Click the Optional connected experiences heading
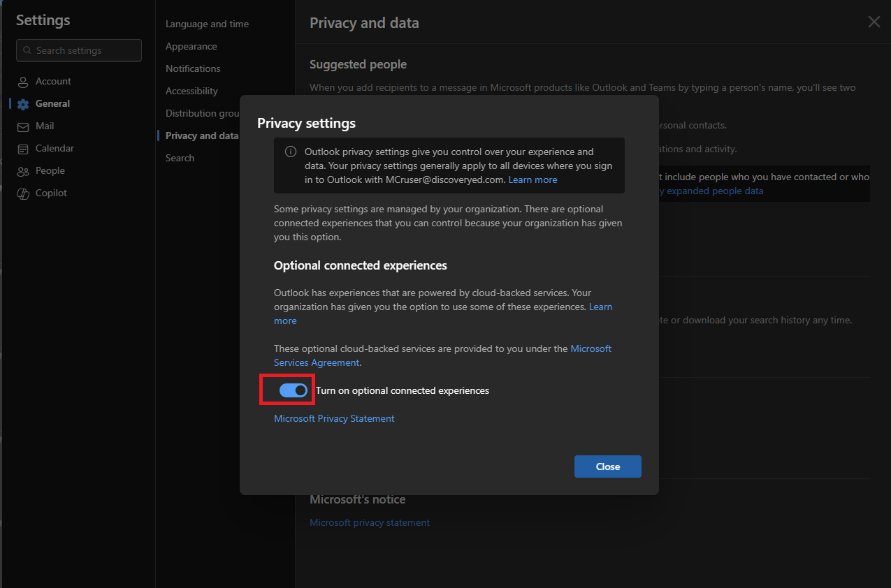 tap(360, 265)
